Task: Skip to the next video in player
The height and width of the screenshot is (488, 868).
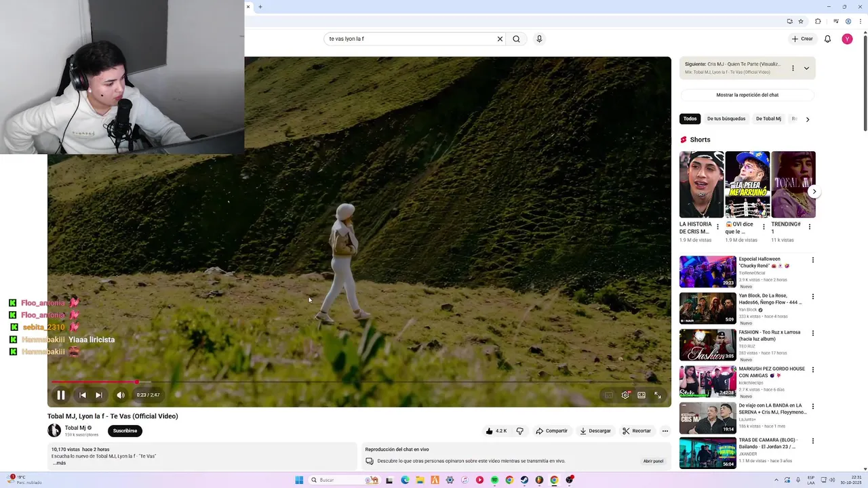Action: 99,395
